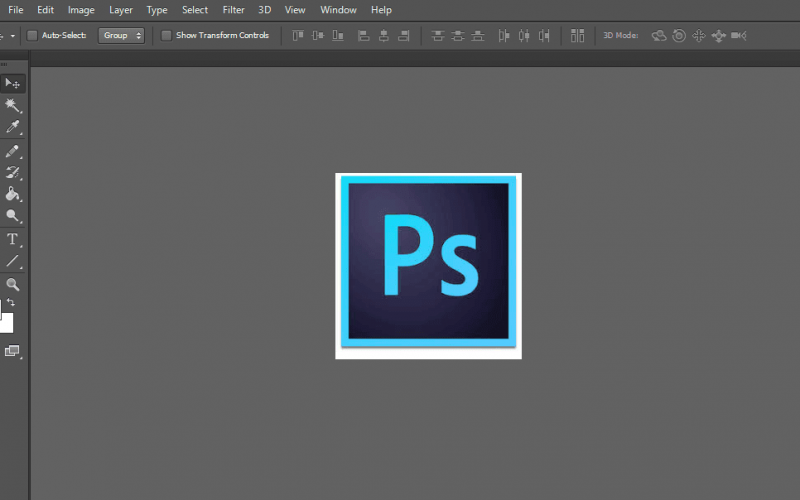Screen dimensions: 800x500
Task: Enable Show Transform Controls checkbox
Action: click(166, 35)
